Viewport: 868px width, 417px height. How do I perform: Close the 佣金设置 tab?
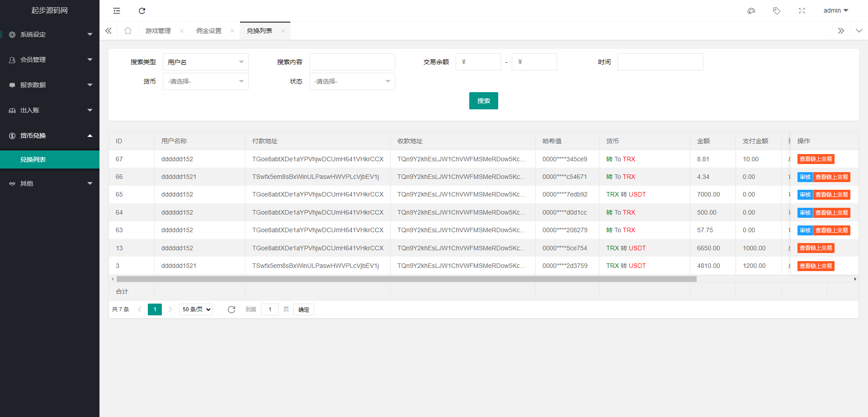(232, 31)
